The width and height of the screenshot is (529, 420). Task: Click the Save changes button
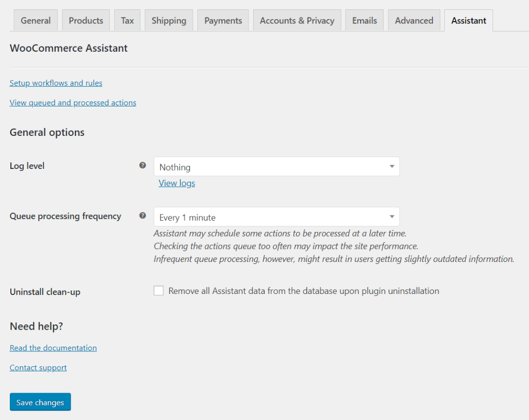(x=40, y=402)
